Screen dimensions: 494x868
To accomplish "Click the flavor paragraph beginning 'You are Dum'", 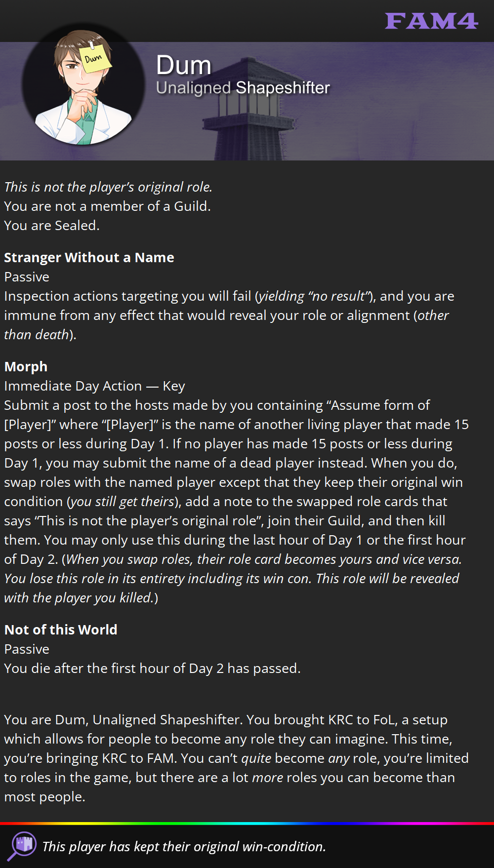I will click(x=236, y=758).
